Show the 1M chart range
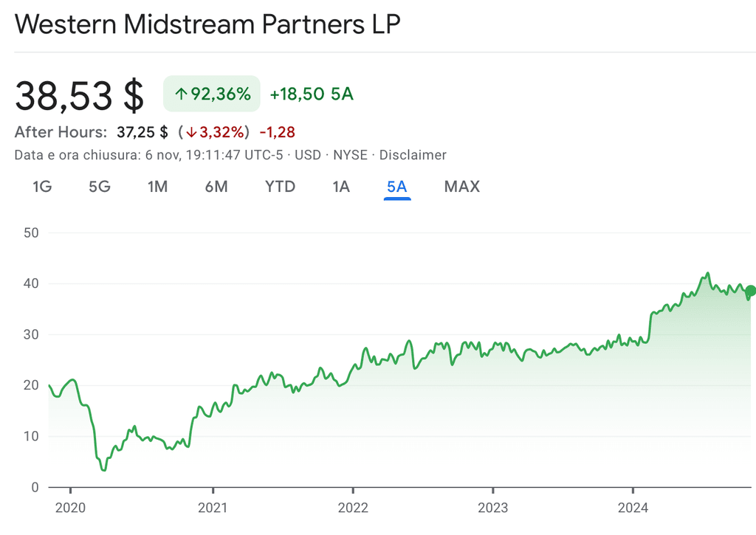The image size is (756, 535). point(158,187)
